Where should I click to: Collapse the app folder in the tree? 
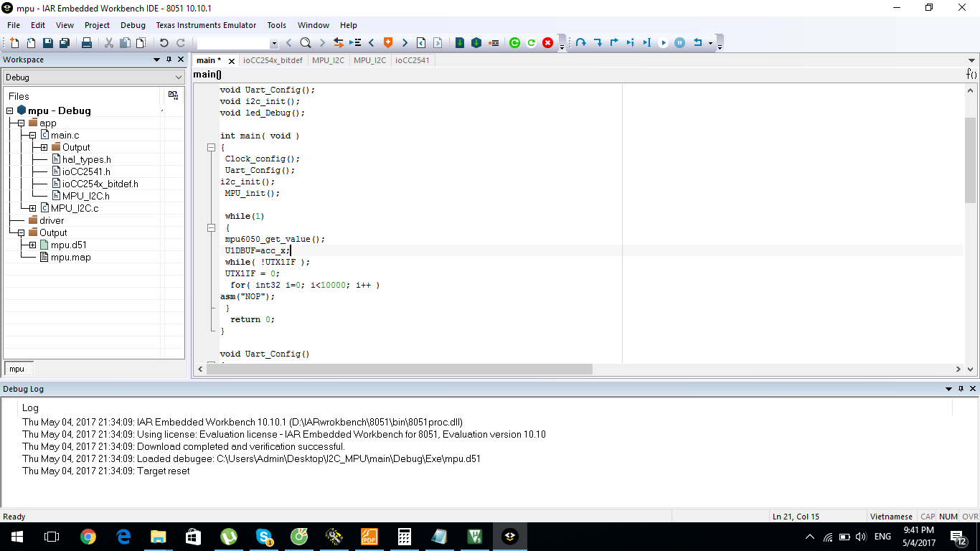22,123
